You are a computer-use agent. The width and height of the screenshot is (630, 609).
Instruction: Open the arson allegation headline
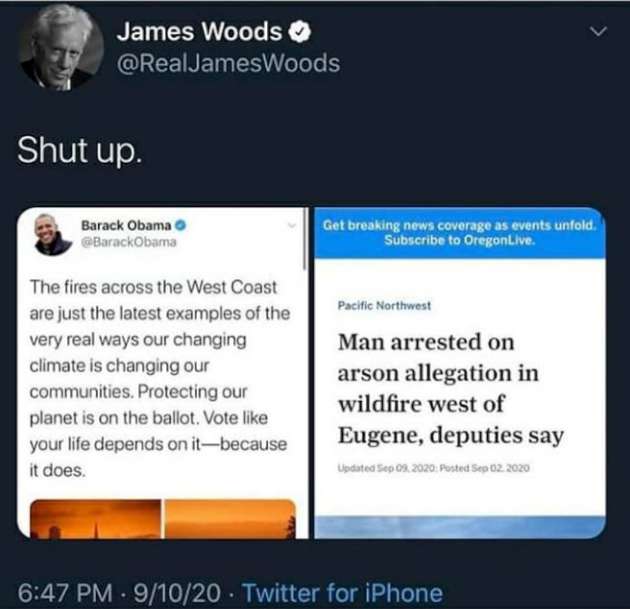coord(450,388)
